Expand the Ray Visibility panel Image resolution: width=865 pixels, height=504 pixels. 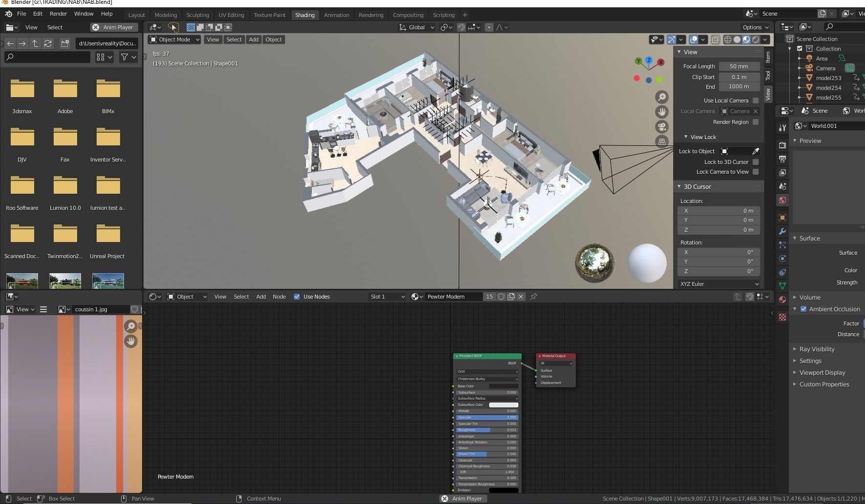(x=816, y=349)
